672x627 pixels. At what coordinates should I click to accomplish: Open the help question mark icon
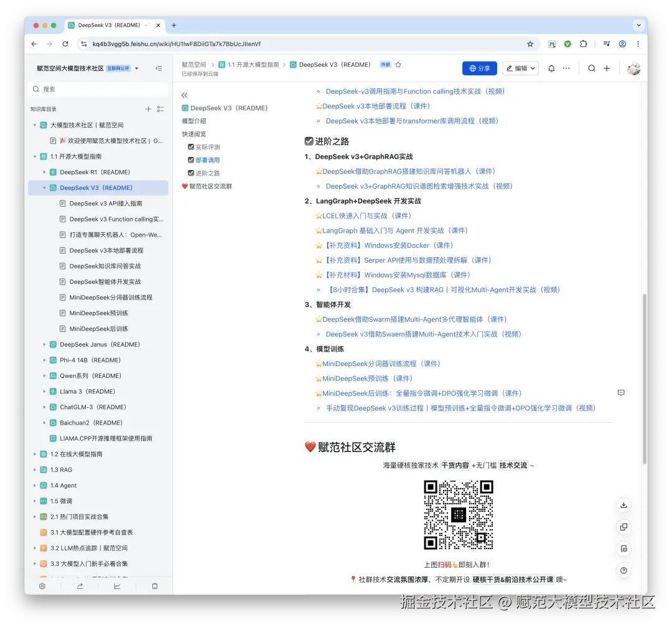point(623,570)
